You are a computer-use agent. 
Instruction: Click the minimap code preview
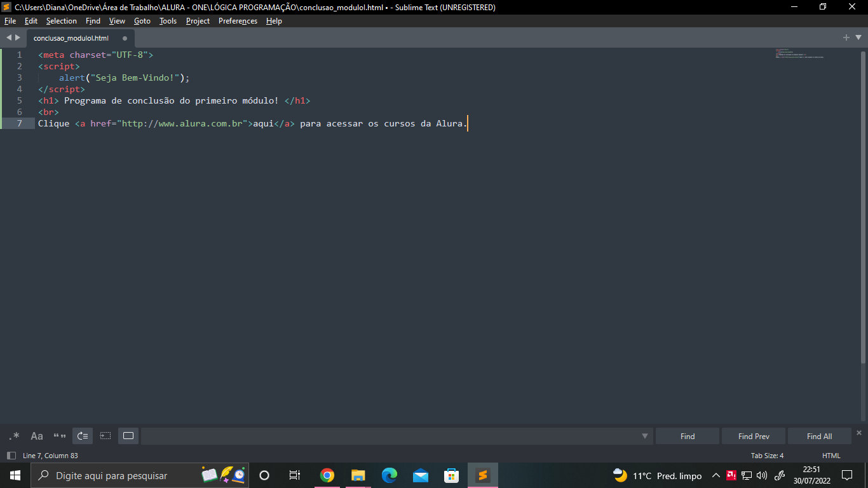pyautogui.click(x=799, y=53)
